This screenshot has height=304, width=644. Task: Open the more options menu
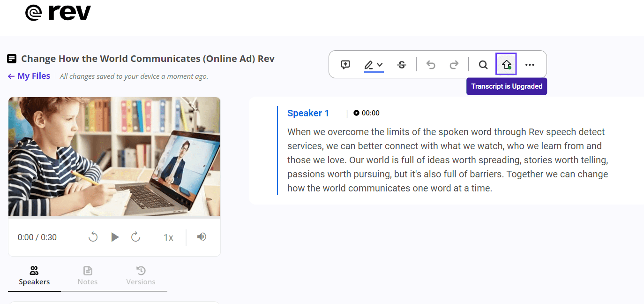point(530,65)
